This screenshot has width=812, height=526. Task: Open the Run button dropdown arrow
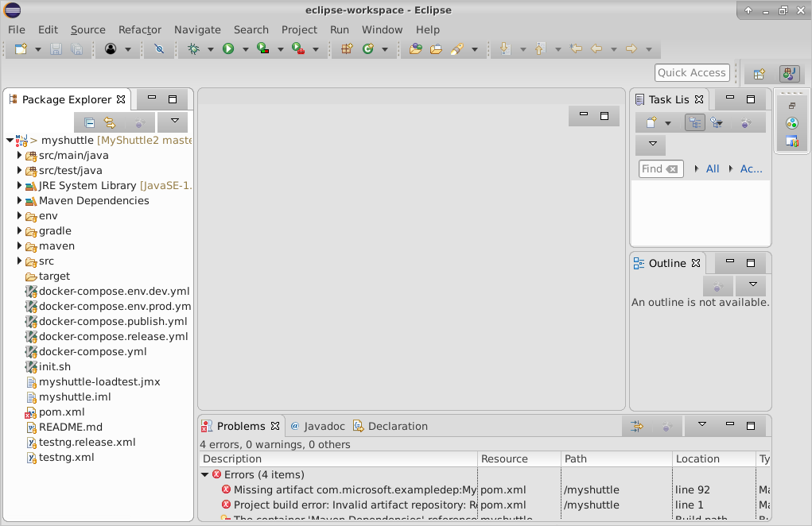245,49
